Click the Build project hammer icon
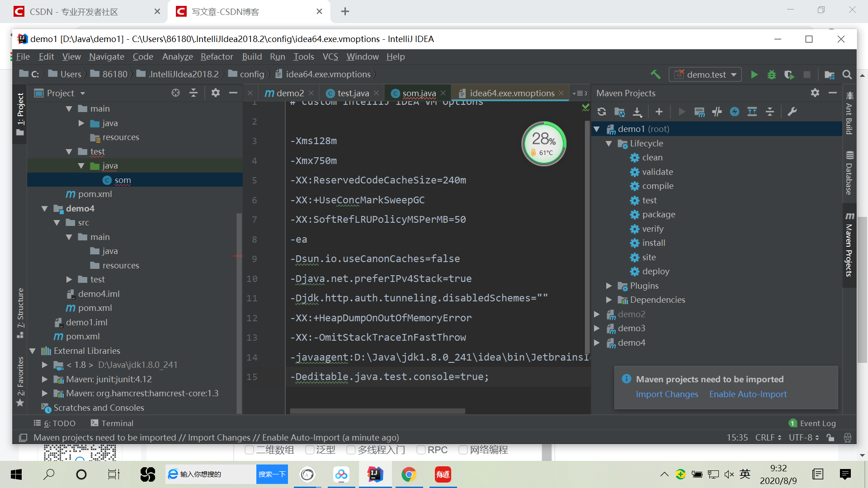Viewport: 868px width, 488px height. tap(656, 74)
